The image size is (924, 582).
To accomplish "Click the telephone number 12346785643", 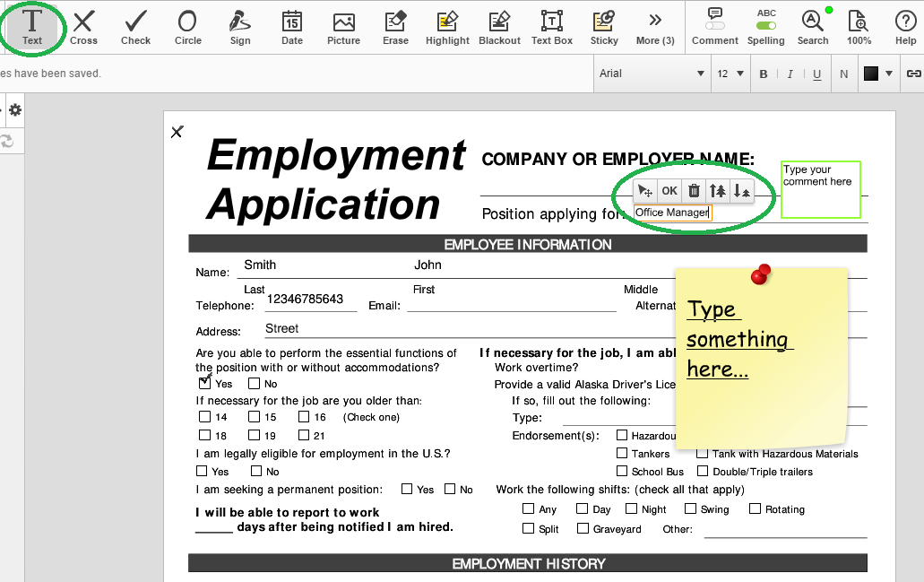I will 305,299.
